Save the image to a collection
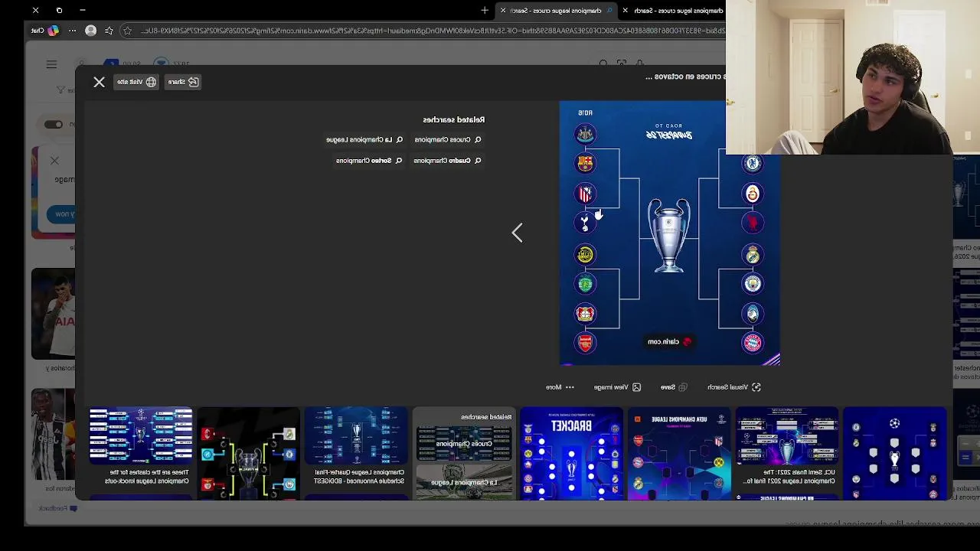Screen dimensions: 980x551 674,387
